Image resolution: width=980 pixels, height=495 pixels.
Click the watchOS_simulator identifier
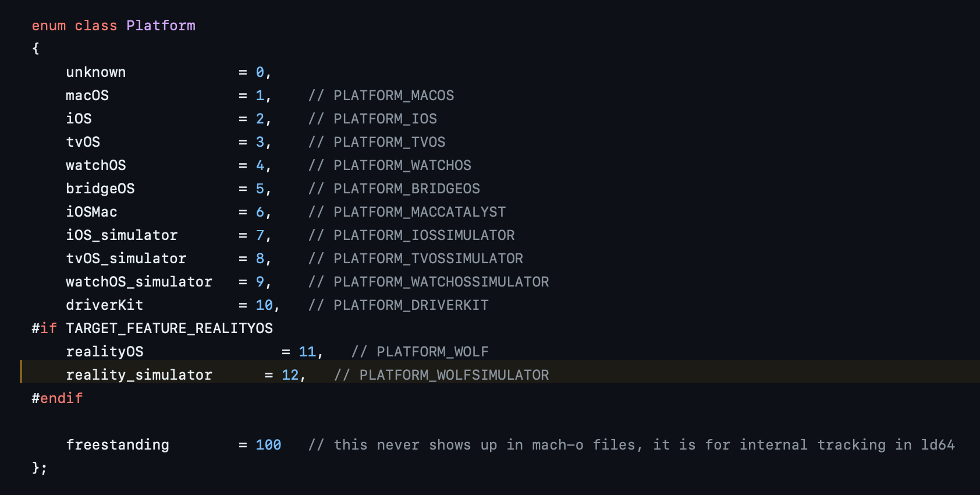coord(139,282)
